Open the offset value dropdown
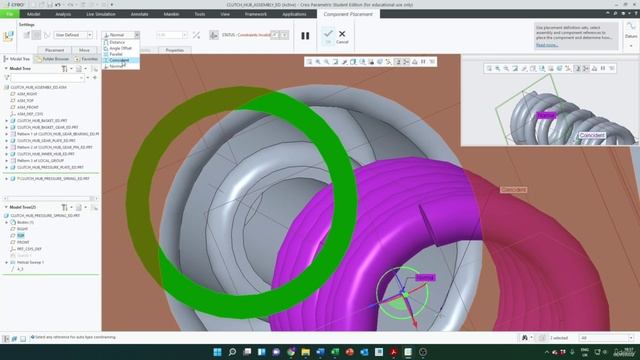This screenshot has width=640, height=360. click(184, 35)
